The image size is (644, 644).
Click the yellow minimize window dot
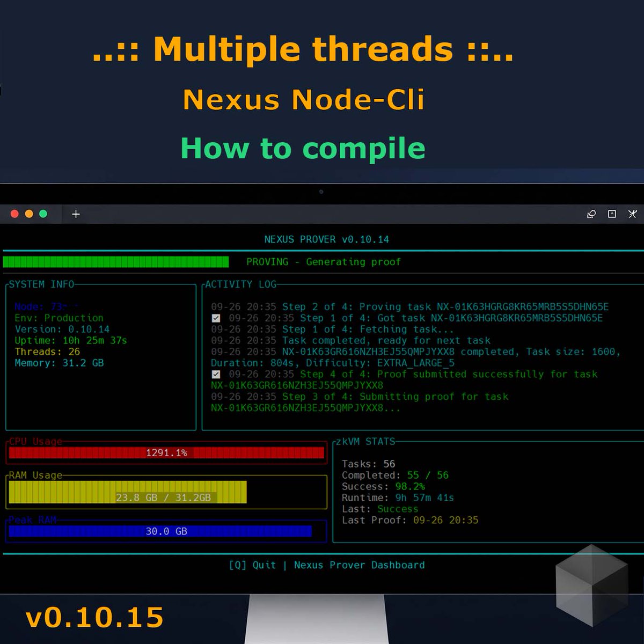coord(29,214)
